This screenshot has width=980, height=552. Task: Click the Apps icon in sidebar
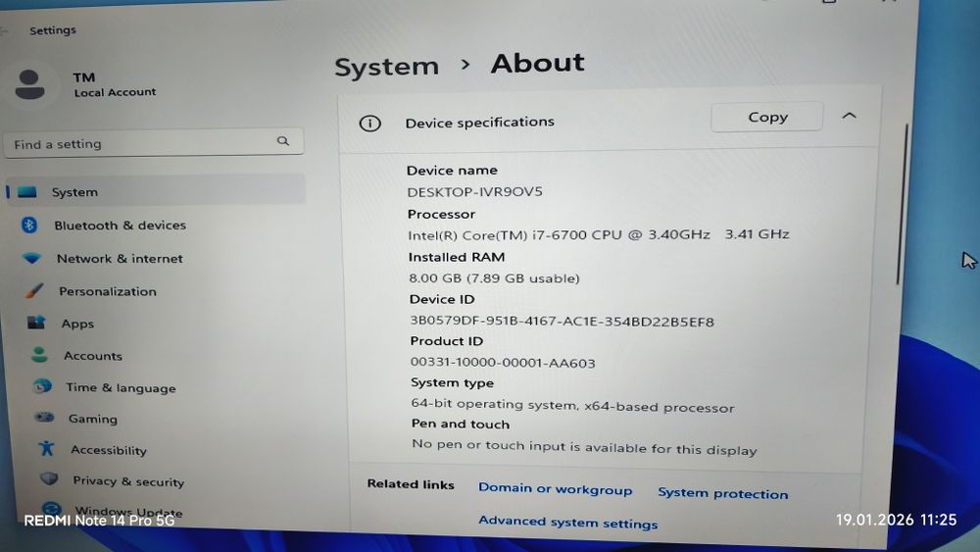[36, 323]
